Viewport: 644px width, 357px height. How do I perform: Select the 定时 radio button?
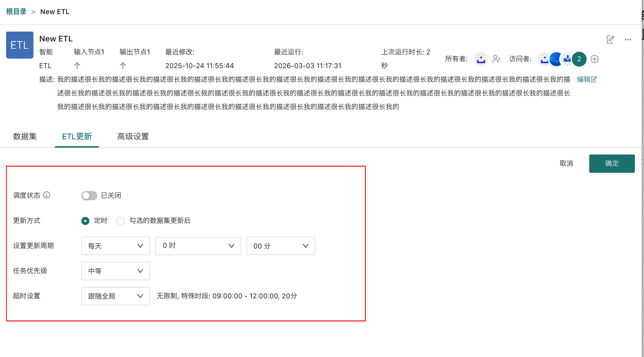click(86, 221)
